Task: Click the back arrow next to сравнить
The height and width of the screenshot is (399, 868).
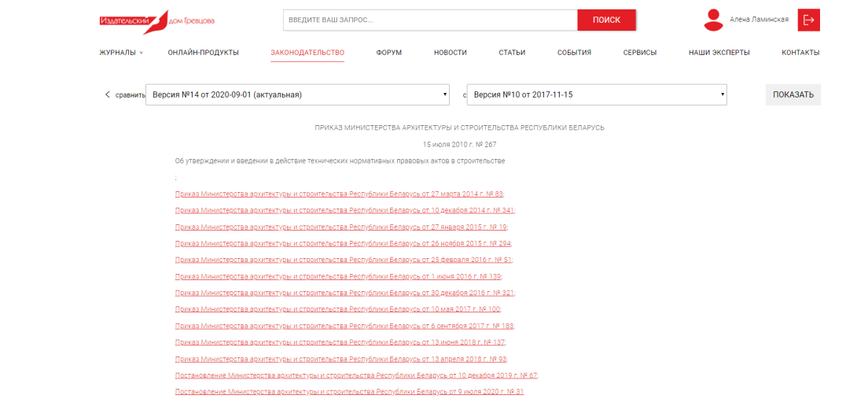Action: pos(108,94)
